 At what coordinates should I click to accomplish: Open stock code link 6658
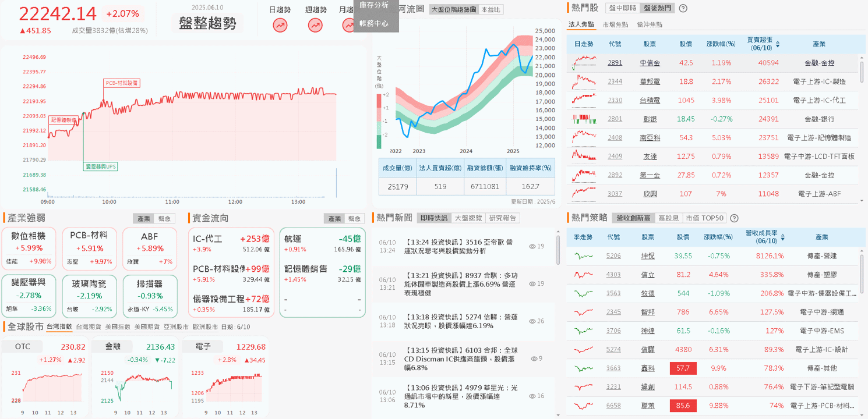[x=613, y=406]
